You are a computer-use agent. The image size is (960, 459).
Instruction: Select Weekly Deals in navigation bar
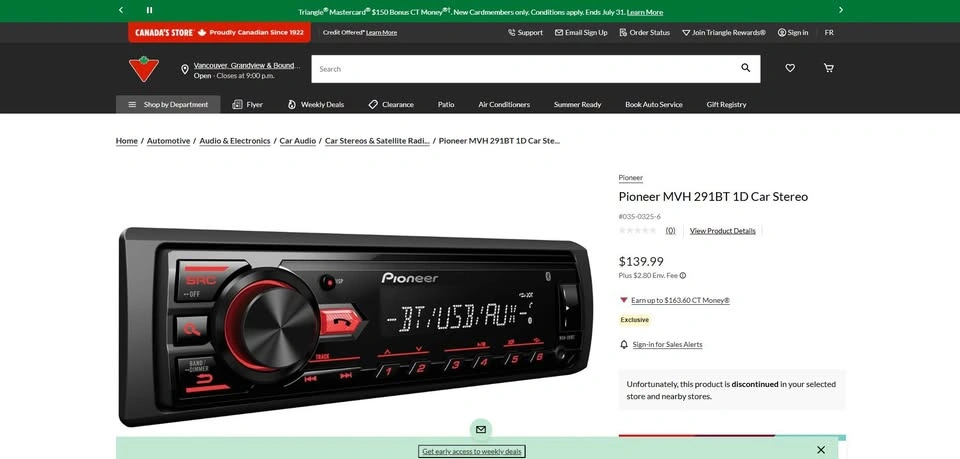(x=315, y=104)
